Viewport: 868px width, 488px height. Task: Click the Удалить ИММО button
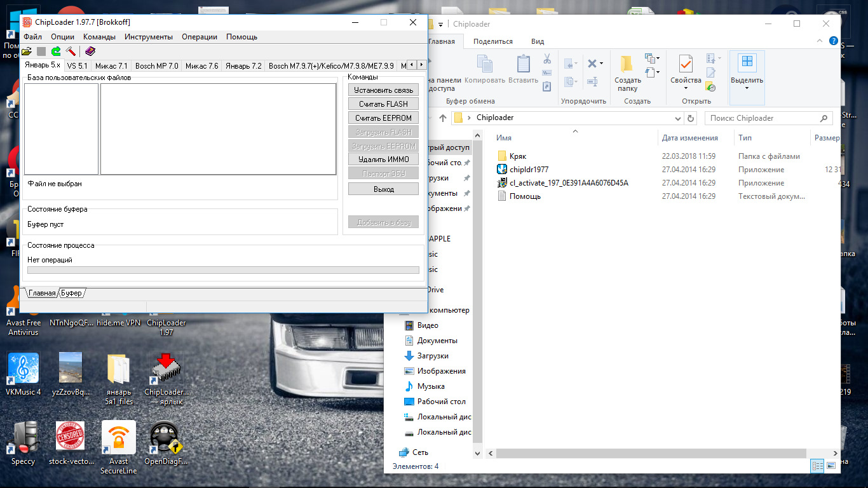(x=384, y=159)
